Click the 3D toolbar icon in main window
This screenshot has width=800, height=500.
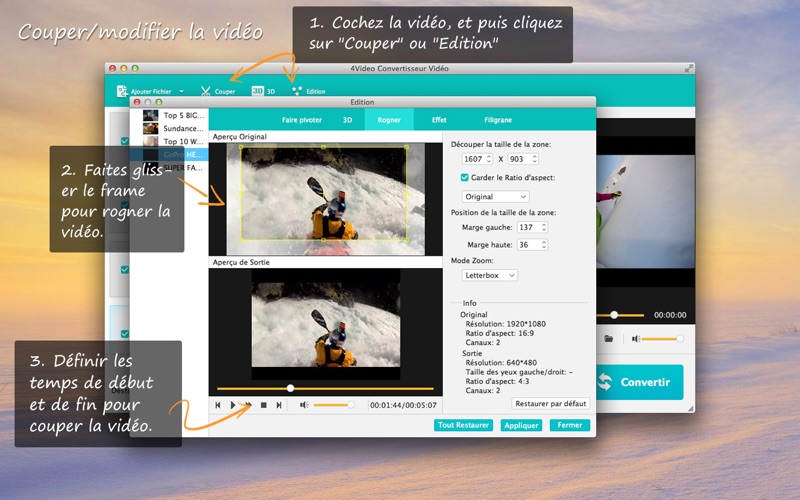point(258,90)
